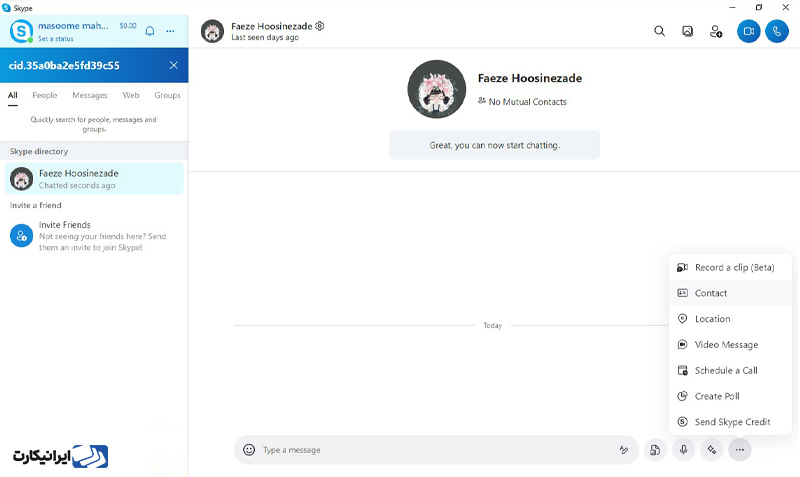The height and width of the screenshot is (477, 800).
Task: Start a video call with the camera button
Action: (x=748, y=31)
